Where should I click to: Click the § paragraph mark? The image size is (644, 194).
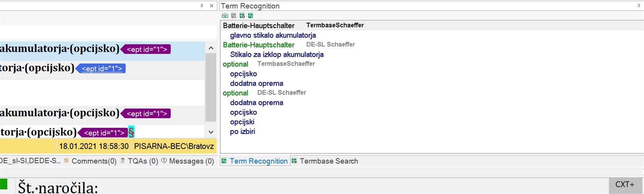(x=131, y=133)
